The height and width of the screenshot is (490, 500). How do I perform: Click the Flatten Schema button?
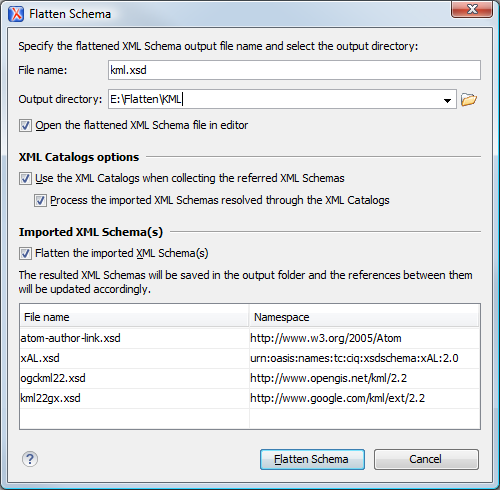tap(312, 459)
